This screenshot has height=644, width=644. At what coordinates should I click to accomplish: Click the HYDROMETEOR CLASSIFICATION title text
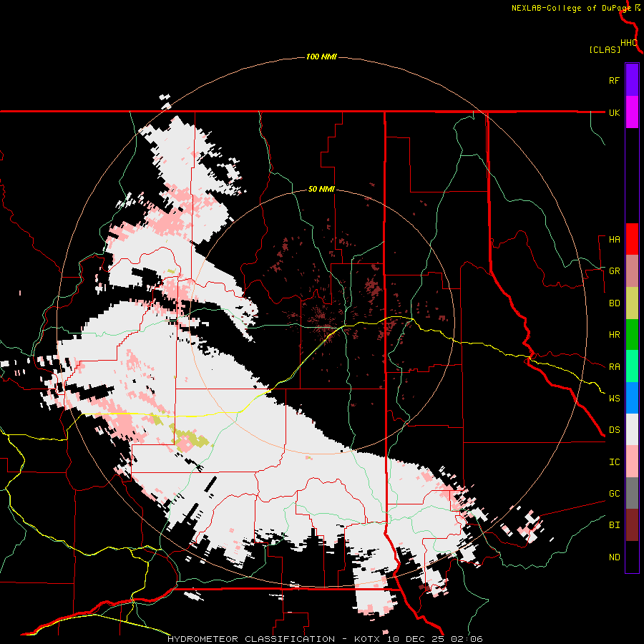point(251,639)
